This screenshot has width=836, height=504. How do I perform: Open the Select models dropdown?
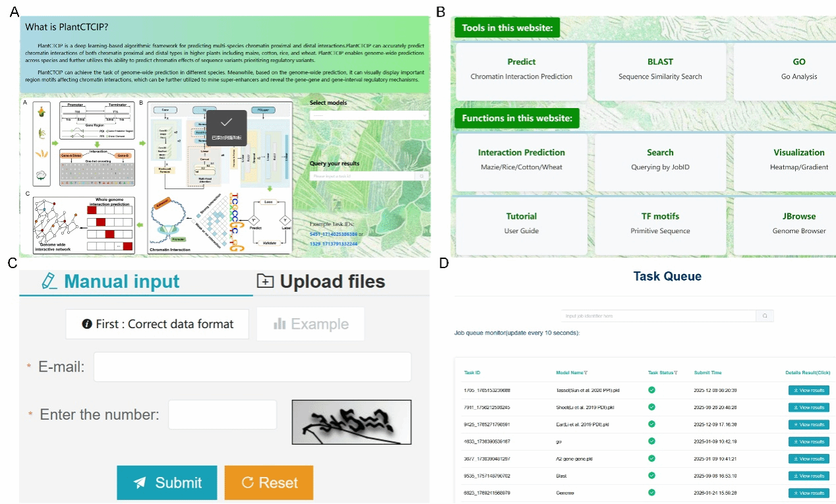click(x=369, y=115)
